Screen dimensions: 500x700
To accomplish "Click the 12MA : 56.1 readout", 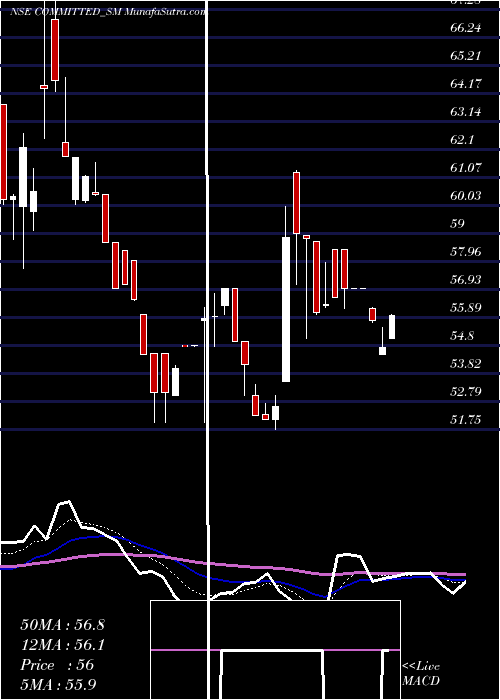I will click(62, 645).
